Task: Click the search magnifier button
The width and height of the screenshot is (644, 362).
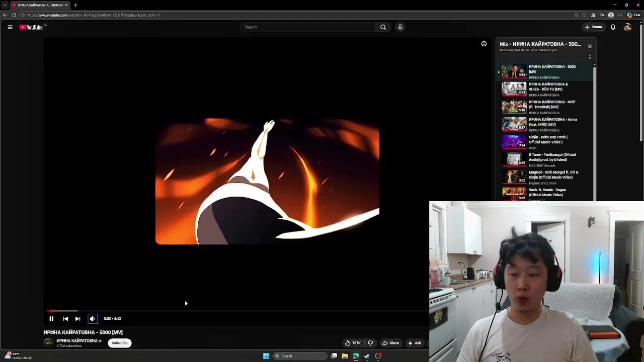Action: pos(383,27)
